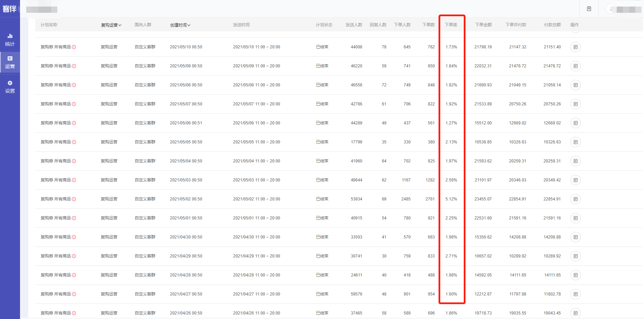Click the 下单率 column header
This screenshot has height=319, width=644.
click(451, 25)
